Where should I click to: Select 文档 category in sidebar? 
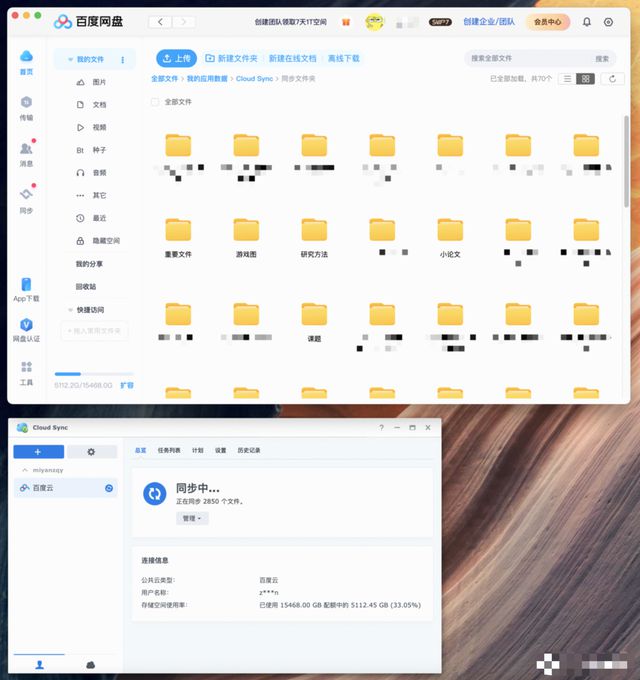(x=91, y=105)
